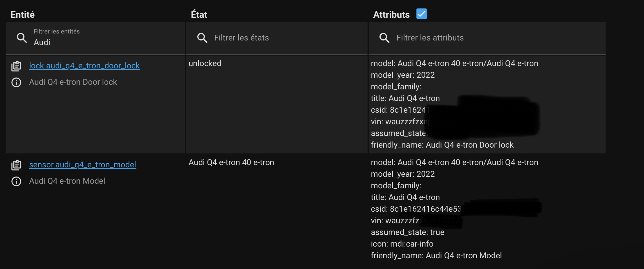Click the Attributs column header label
The image size is (644, 269).
coord(391,15)
